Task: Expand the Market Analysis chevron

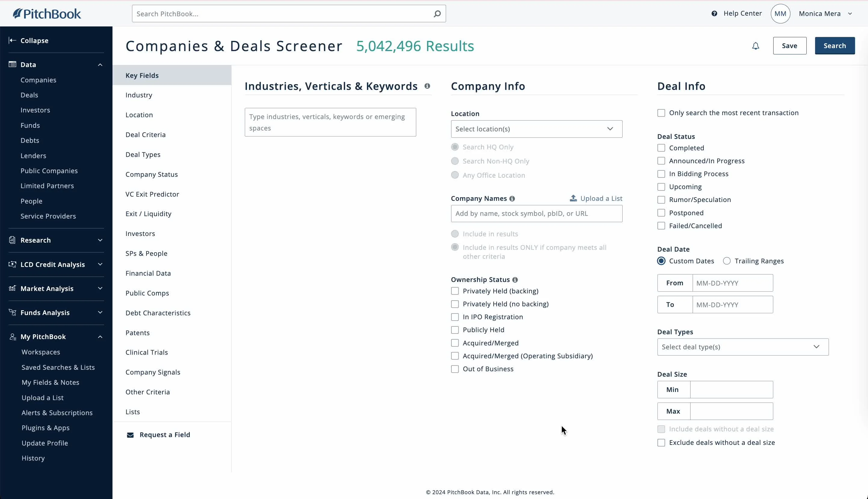Action: pyautogui.click(x=100, y=288)
